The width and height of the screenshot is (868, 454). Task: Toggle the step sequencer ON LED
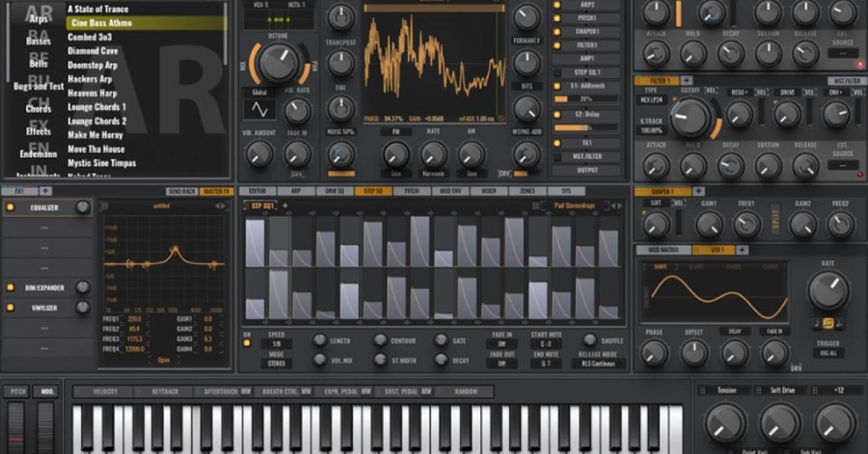(x=247, y=343)
